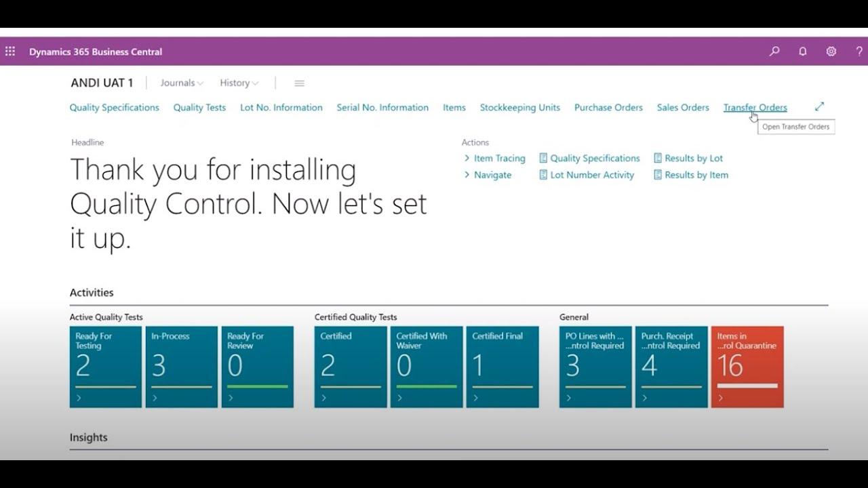The width and height of the screenshot is (868, 488).
Task: Click the help question mark icon
Action: (x=859, y=52)
